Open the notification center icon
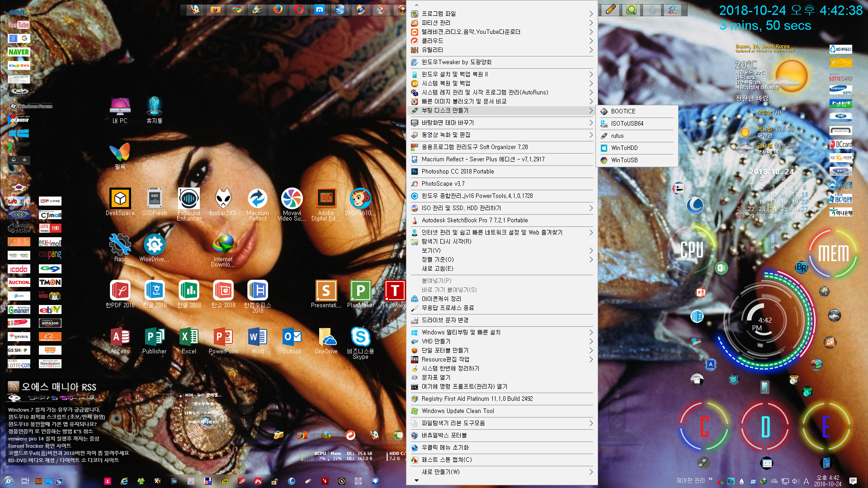 pos(853,481)
